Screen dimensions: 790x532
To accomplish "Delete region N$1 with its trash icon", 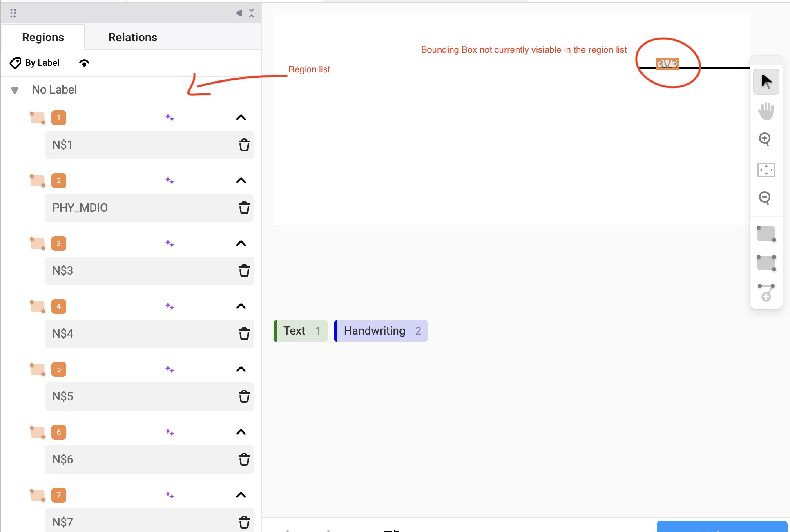I will point(244,145).
